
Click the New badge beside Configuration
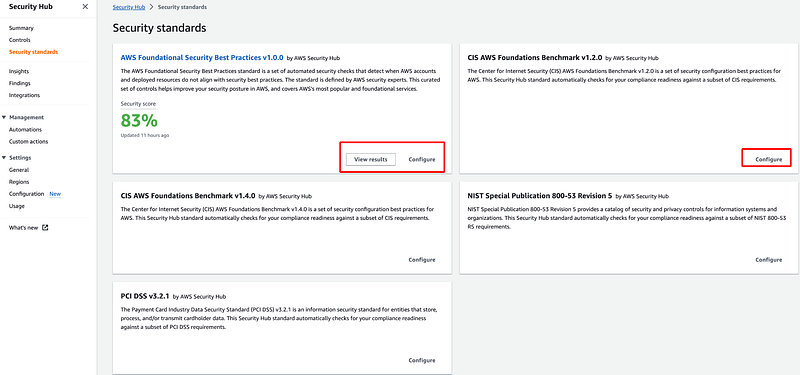[x=55, y=194]
